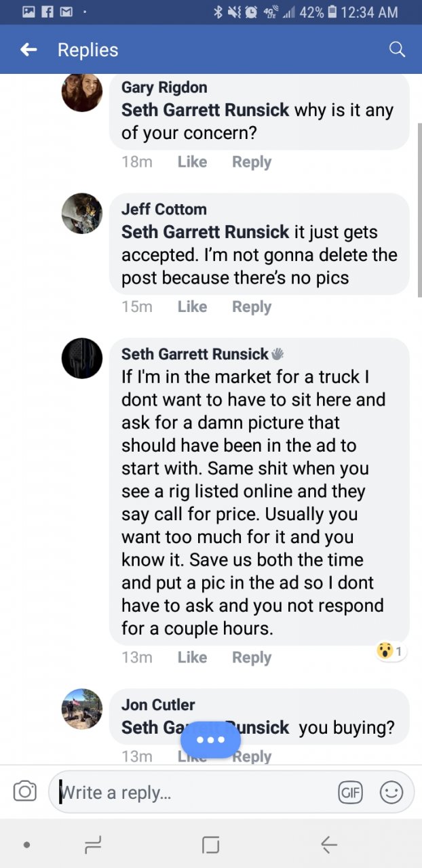Like Gary Rigdon's comment
422x868 pixels.
[x=192, y=162]
